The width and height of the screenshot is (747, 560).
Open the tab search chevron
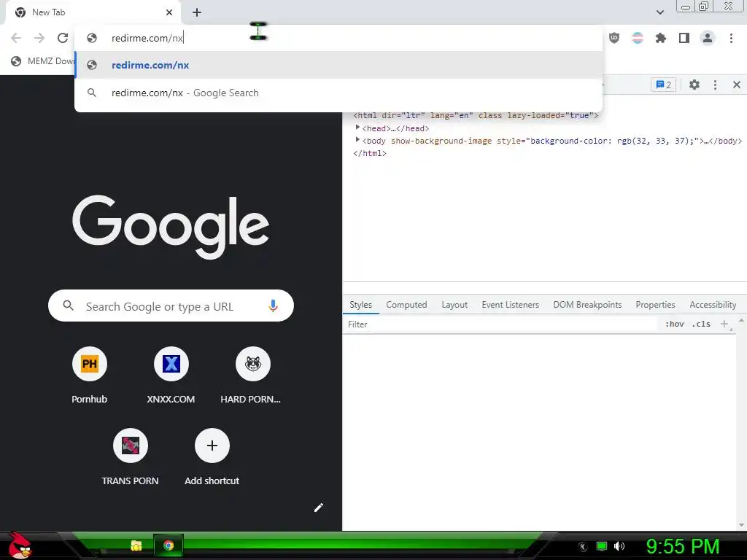click(x=659, y=12)
